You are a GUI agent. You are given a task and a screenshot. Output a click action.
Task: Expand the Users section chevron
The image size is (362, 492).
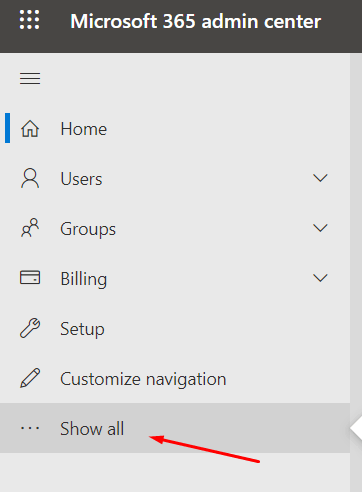pos(320,178)
